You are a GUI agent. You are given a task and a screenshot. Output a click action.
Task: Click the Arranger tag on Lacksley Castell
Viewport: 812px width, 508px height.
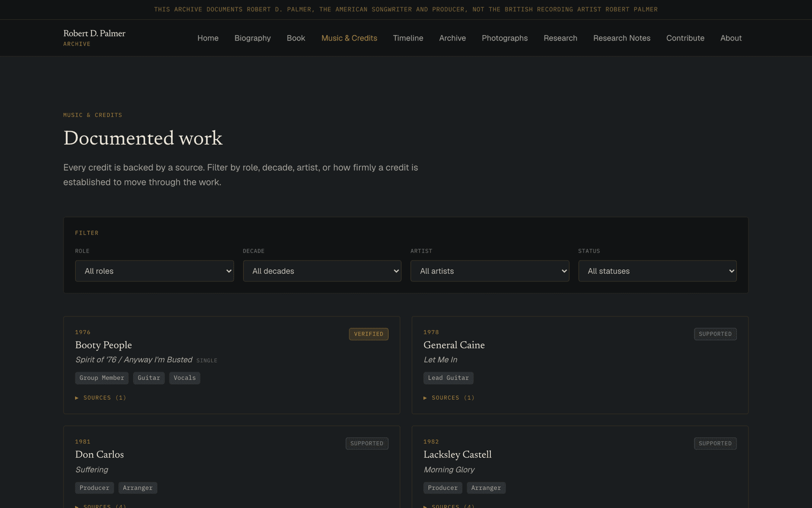[486, 488]
